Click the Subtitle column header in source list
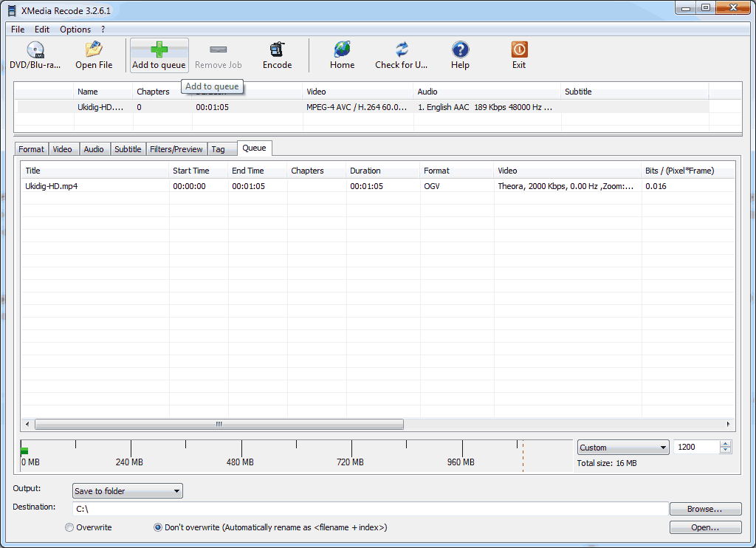Viewport: 756px width, 548px height. tap(635, 92)
